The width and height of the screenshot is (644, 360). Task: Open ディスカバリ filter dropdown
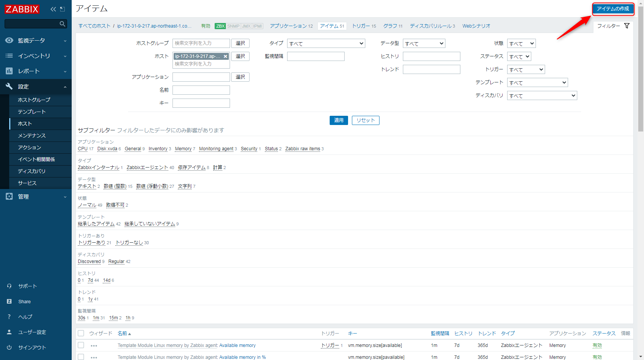[542, 95]
